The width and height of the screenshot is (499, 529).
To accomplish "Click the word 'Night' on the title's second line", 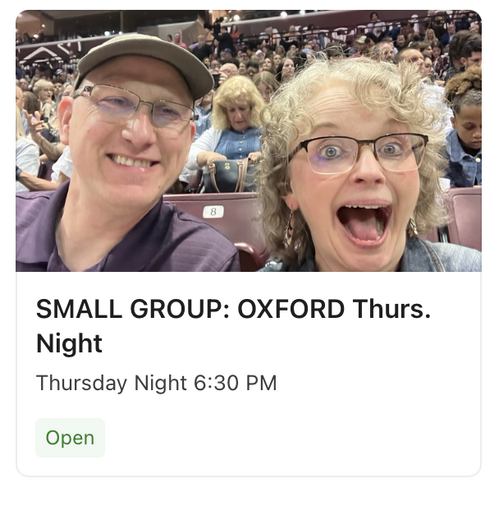I will [x=69, y=343].
